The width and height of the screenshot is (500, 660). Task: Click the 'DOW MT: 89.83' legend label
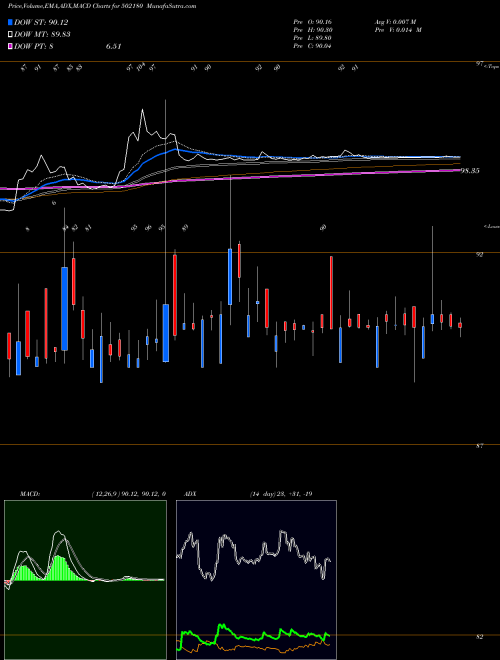click(x=42, y=34)
